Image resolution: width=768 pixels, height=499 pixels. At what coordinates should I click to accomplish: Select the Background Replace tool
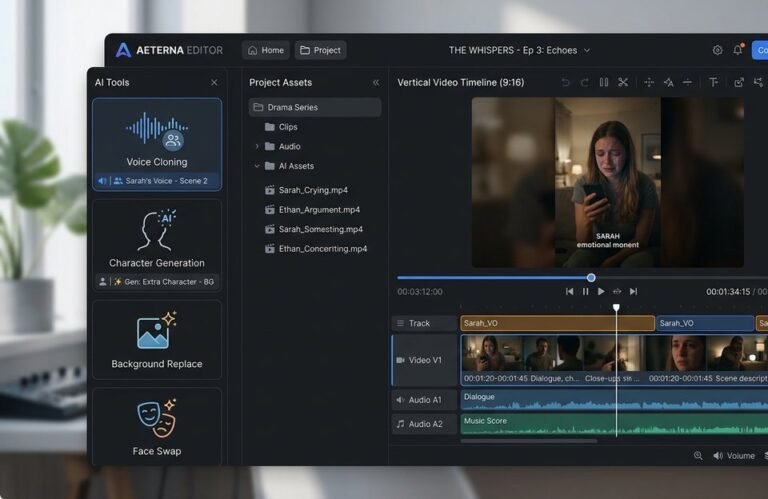[157, 339]
